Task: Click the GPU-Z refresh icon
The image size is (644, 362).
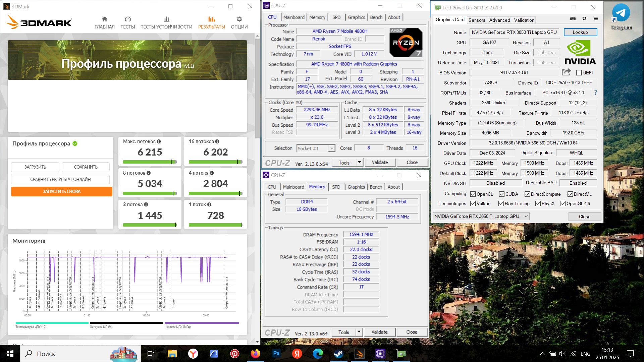Action: tap(584, 19)
